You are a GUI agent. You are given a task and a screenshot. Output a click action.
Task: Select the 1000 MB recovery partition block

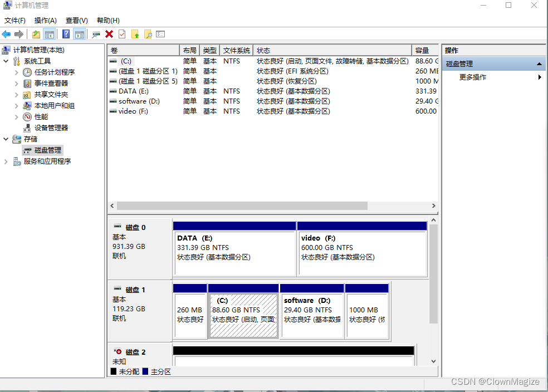(367, 311)
